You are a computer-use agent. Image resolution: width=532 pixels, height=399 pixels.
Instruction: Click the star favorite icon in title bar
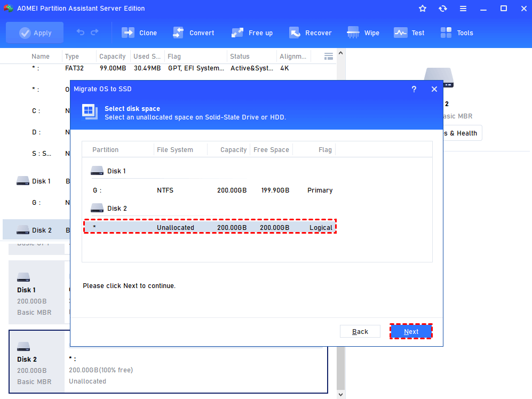coord(423,9)
